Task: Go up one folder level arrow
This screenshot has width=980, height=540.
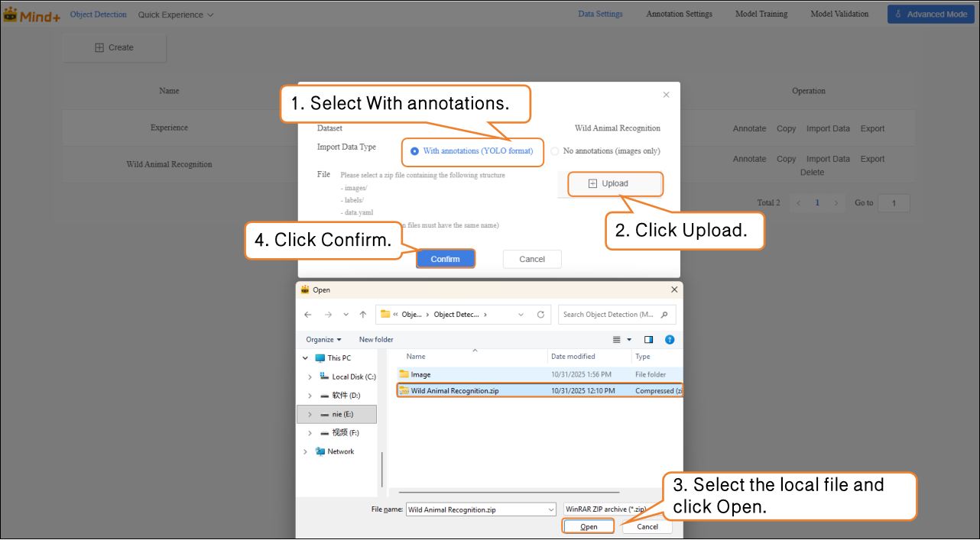Action: tap(363, 315)
